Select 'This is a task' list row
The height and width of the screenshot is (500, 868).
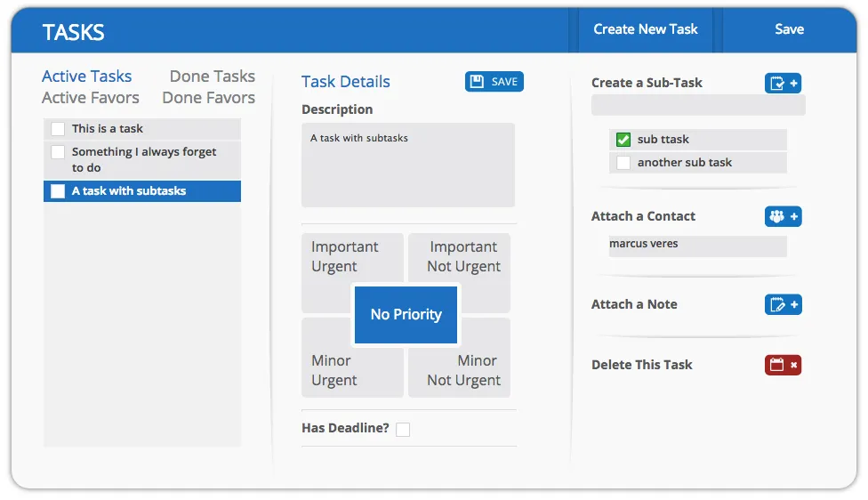(x=142, y=129)
